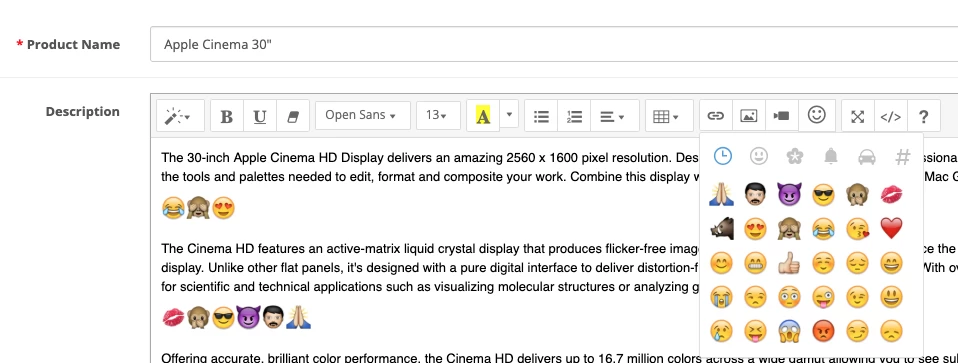Click the eraser remove font style icon
This screenshot has width=958, height=363.
(x=293, y=116)
